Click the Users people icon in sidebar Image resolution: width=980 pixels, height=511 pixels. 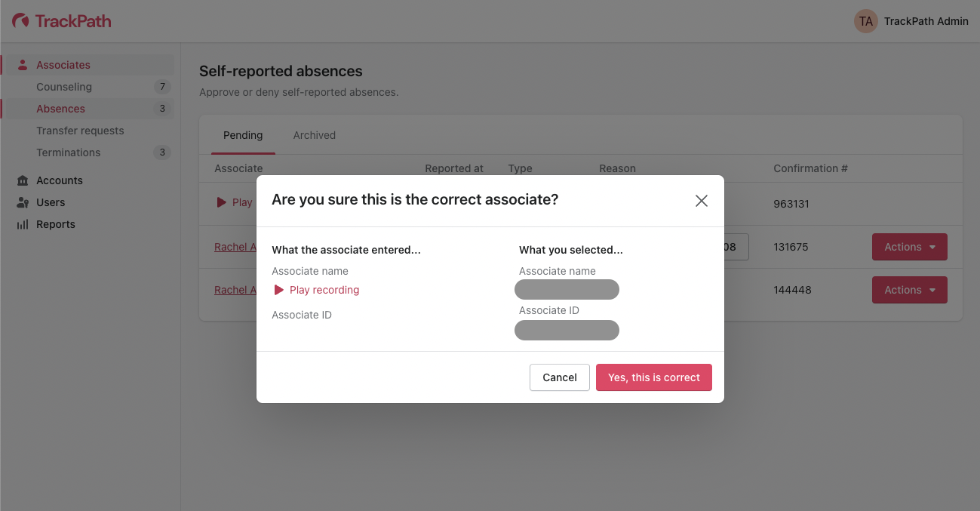[x=23, y=202]
